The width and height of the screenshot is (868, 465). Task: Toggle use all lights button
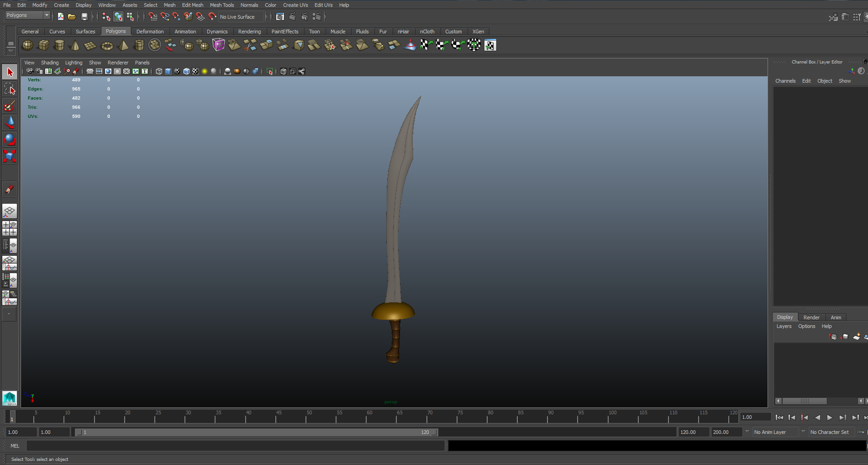pos(205,71)
